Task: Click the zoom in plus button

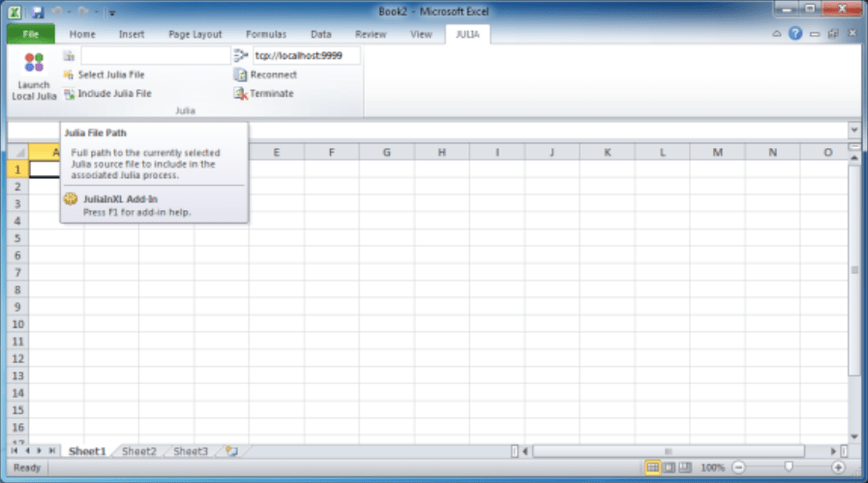Action: click(838, 468)
